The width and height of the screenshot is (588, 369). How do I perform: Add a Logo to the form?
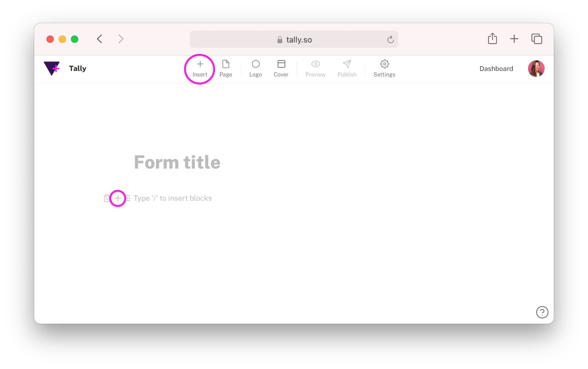[x=255, y=69]
